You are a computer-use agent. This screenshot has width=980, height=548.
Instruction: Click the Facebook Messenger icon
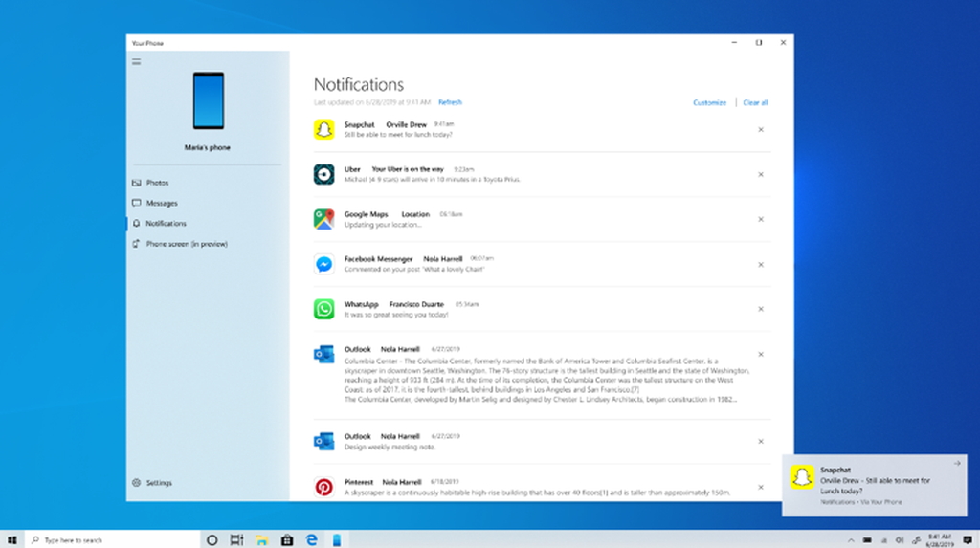pyautogui.click(x=323, y=264)
